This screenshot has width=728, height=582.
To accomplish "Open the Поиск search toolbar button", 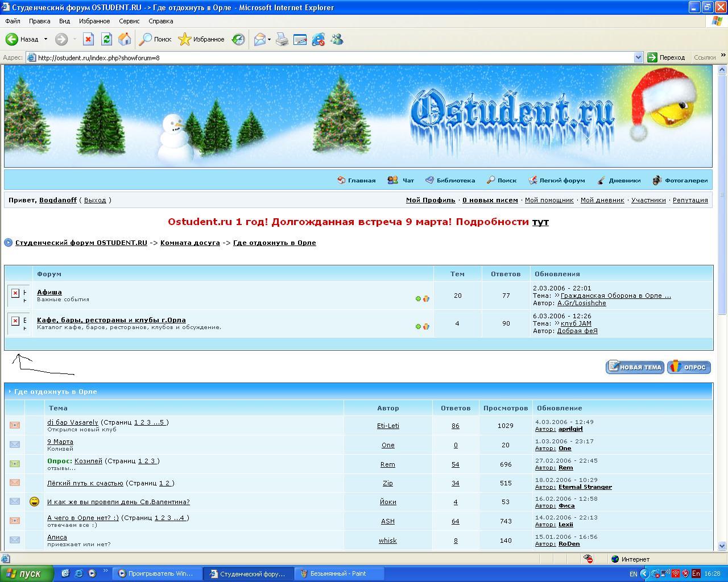I will (x=156, y=39).
